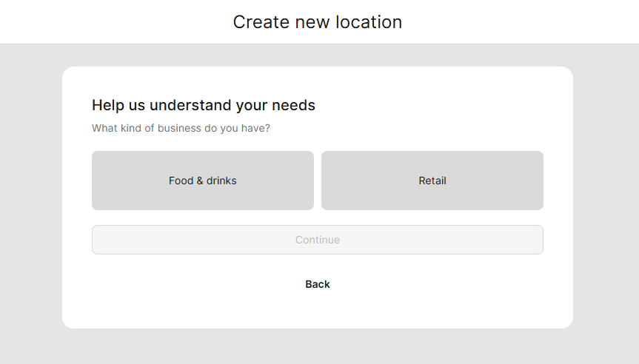Go back using the Back link
Screen dimensions: 639x364
(x=318, y=284)
